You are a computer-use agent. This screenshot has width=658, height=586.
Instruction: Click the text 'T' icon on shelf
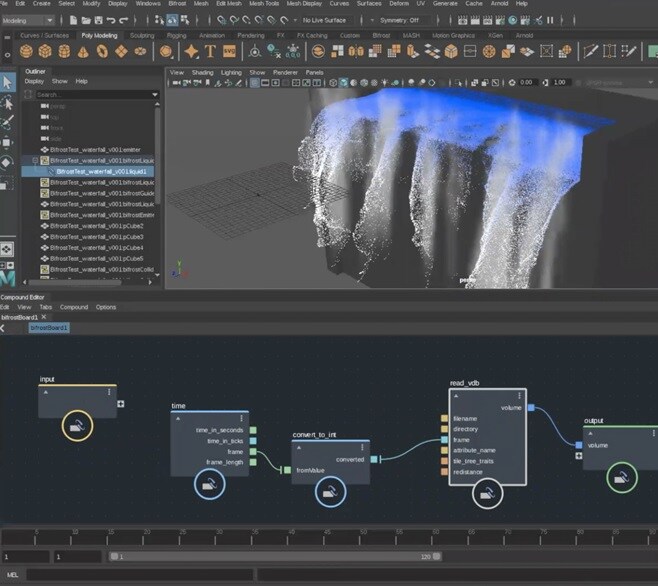coord(211,51)
